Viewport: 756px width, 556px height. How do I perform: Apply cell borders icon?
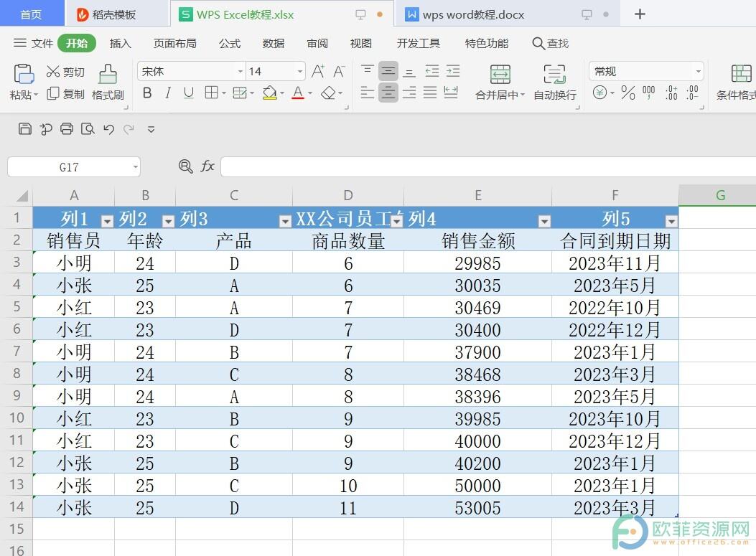(211, 93)
